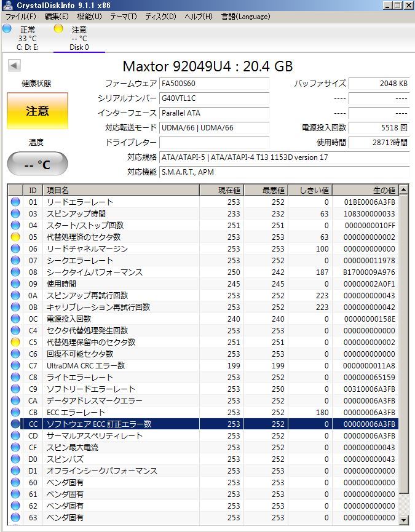Click the CrystalDiskInfo title bar app icon

tap(8, 5)
